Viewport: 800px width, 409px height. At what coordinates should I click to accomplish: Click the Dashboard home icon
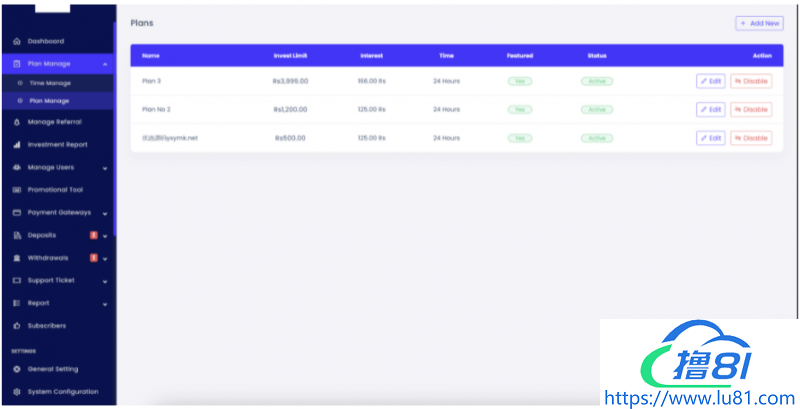point(16,41)
